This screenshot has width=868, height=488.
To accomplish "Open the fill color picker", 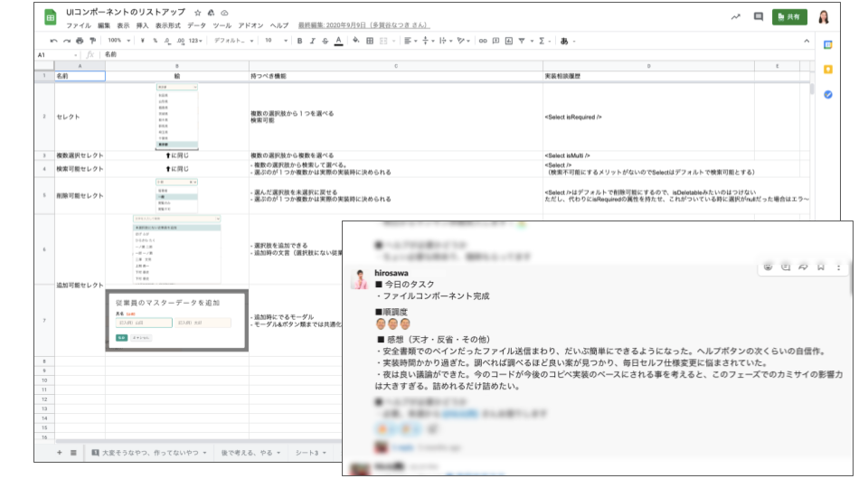I will [356, 41].
